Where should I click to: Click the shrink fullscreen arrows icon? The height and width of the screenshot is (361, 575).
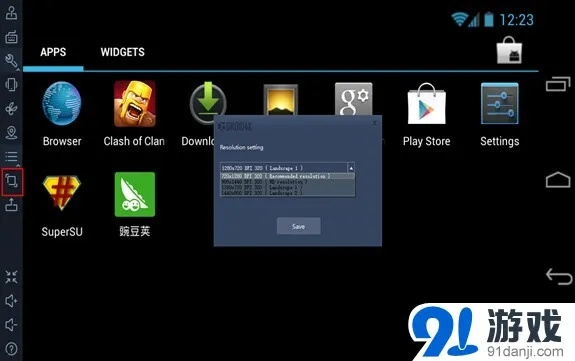[11, 277]
